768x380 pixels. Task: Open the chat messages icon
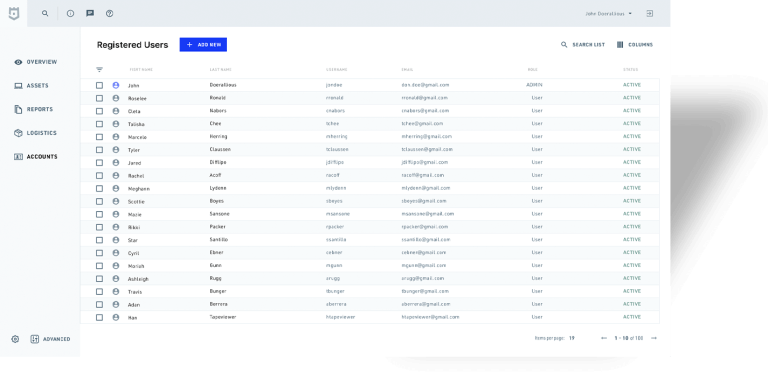(x=90, y=13)
